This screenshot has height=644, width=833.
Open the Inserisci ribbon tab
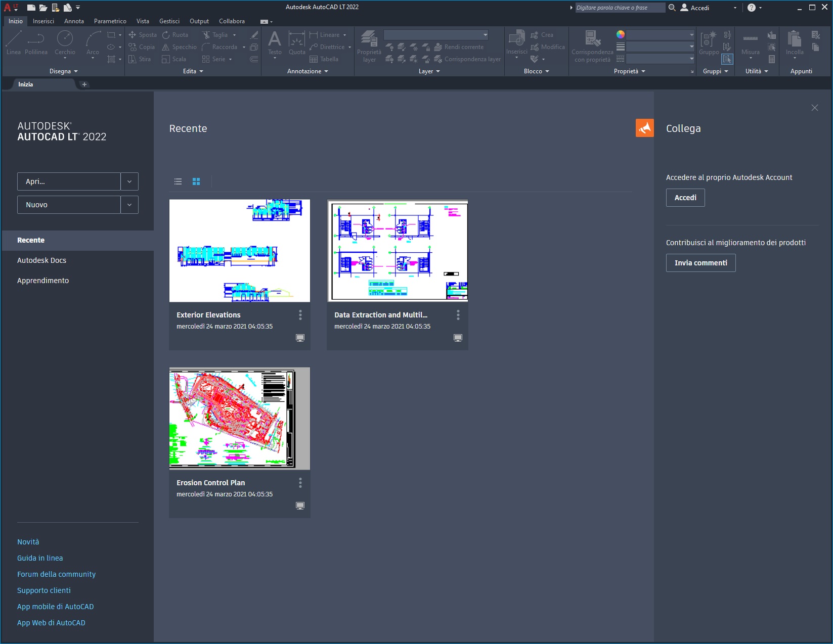[43, 21]
